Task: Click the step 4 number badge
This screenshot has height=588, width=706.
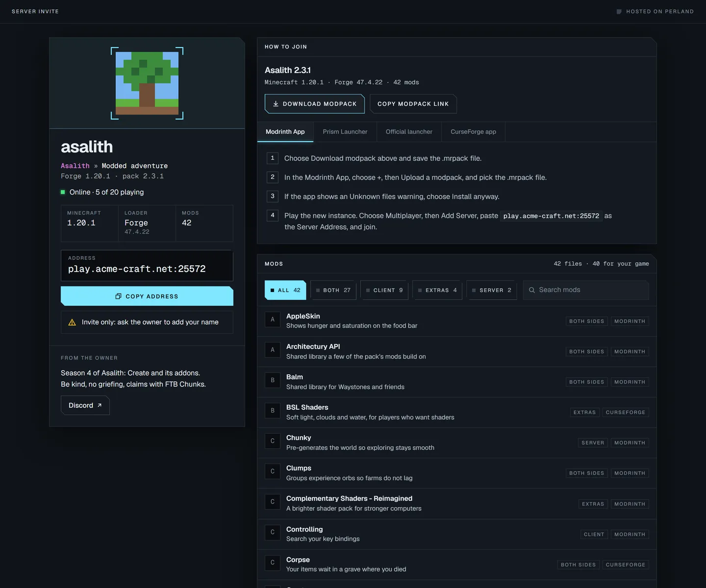Action: (273, 215)
